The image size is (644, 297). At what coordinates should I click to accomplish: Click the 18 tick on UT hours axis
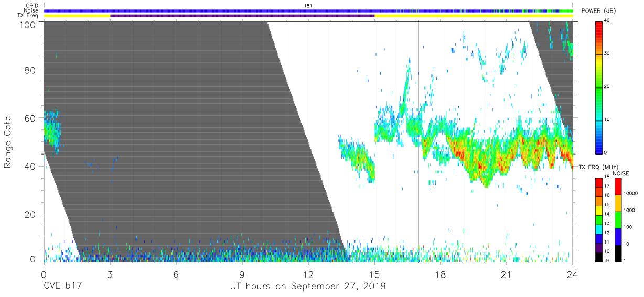[x=441, y=274]
